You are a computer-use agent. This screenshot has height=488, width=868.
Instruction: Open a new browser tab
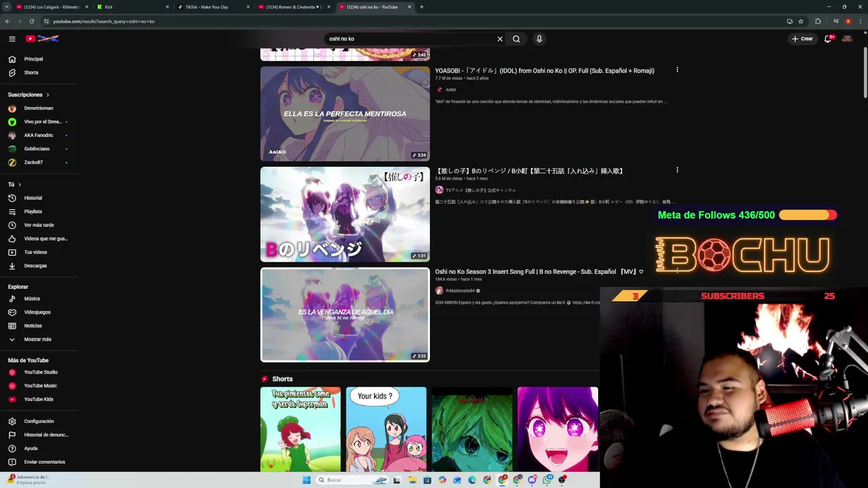tap(422, 7)
